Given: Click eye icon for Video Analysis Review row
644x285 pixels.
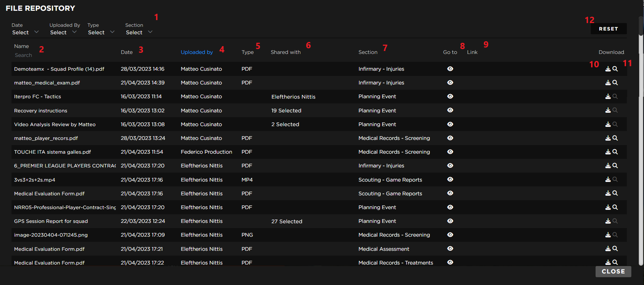Looking at the screenshot, I should tap(450, 124).
